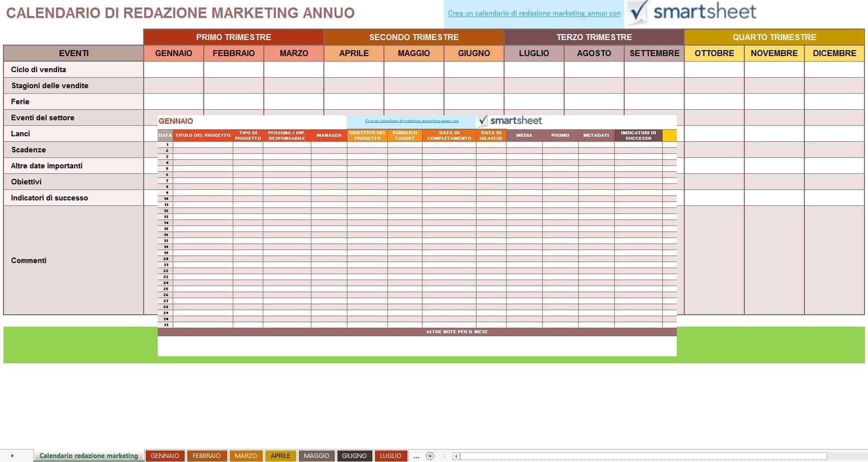Click the MEDIA column header in preview
The width and height of the screenshot is (868, 462).
(524, 135)
